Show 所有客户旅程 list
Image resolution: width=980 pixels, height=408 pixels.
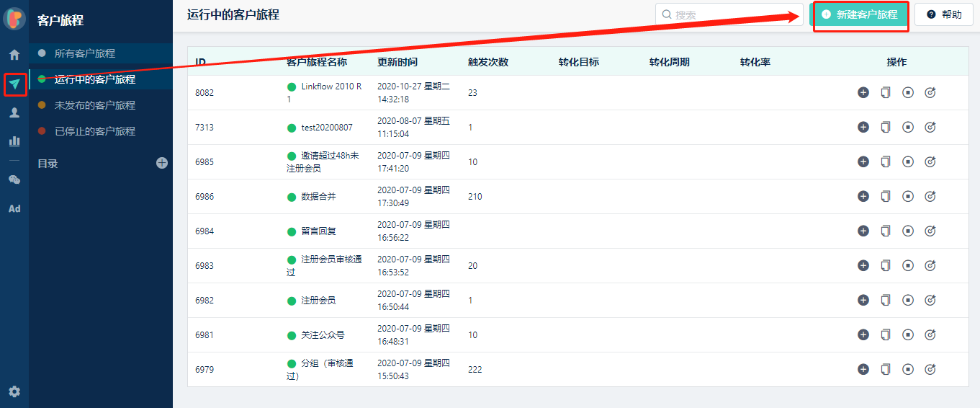(x=101, y=53)
